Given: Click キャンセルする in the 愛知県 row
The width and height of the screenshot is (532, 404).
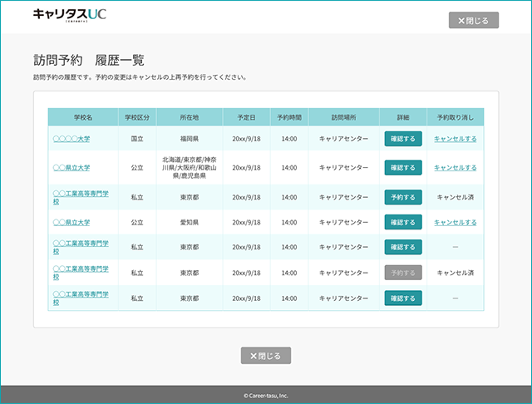Looking at the screenshot, I should pyautogui.click(x=456, y=223).
